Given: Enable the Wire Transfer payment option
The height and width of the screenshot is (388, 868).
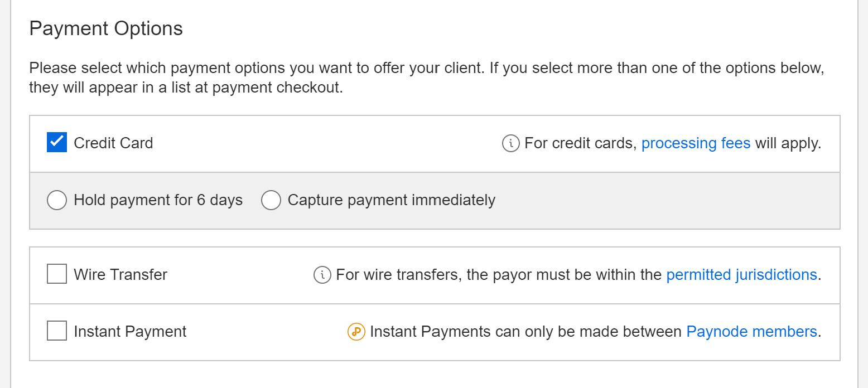Looking at the screenshot, I should 56,274.
